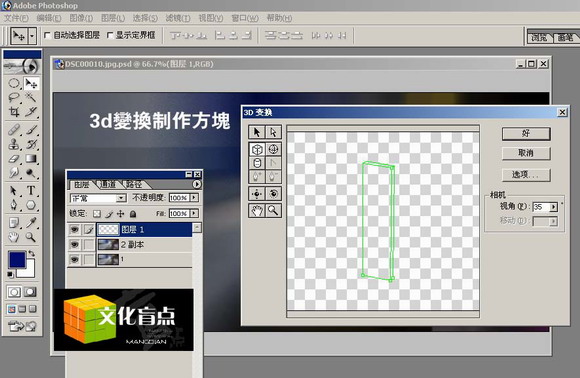Select the History Brush tool
The image size is (580, 378).
point(31,144)
